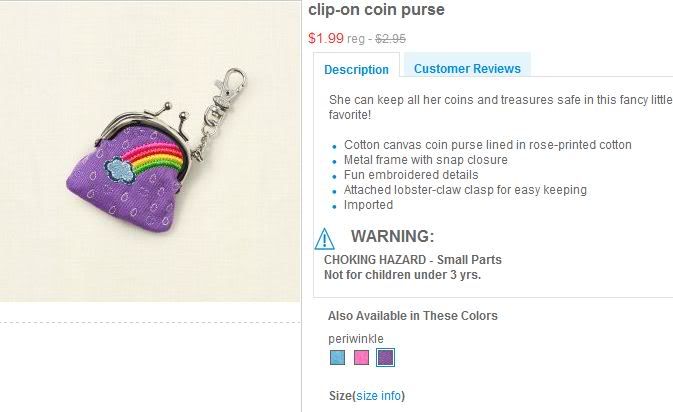The width and height of the screenshot is (673, 412).
Task: Click the 'Also Available in These Colors' heading
Action: (412, 316)
